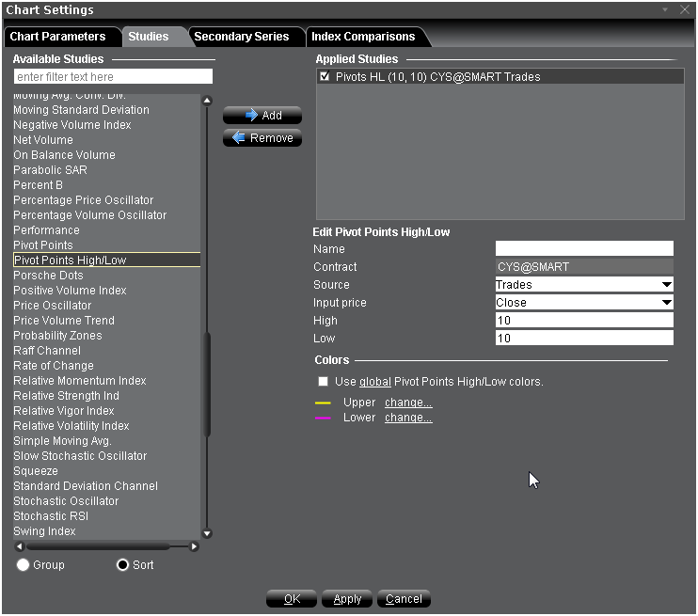Image resolution: width=698 pixels, height=616 pixels.
Task: Open the Secondary Series tab
Action: click(x=242, y=37)
